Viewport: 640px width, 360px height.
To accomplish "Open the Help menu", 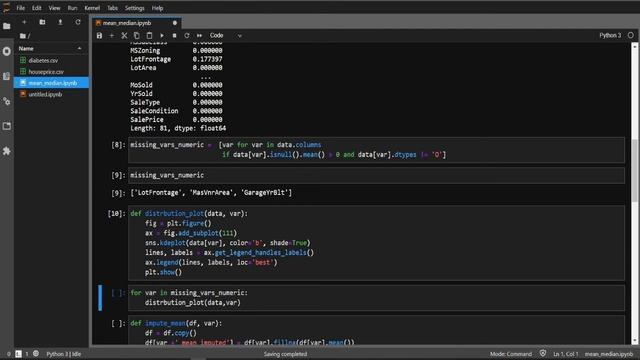I will (157, 8).
